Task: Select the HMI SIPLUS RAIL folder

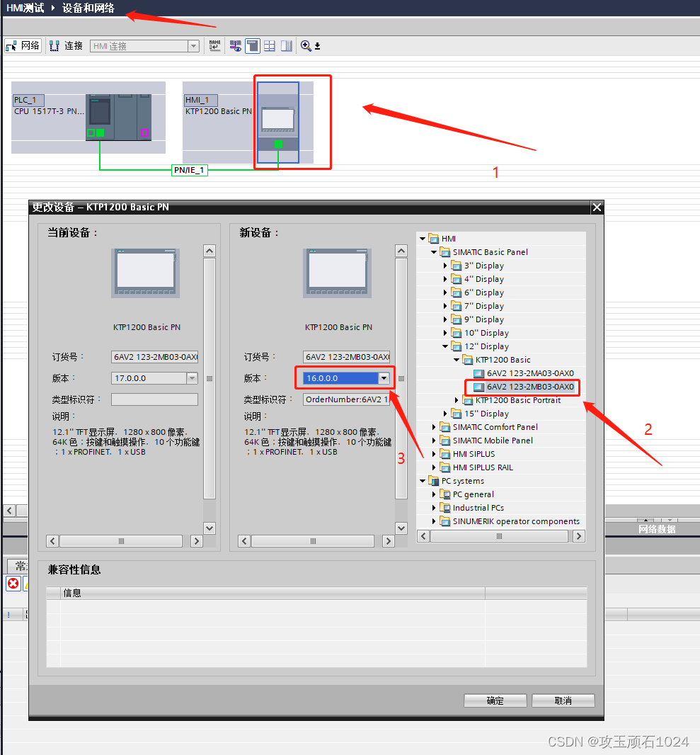Action: pyautogui.click(x=483, y=467)
